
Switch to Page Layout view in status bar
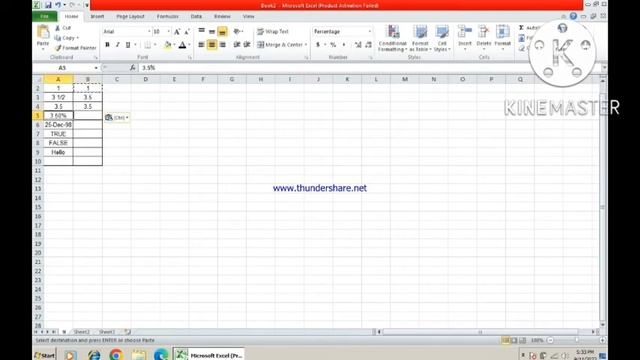tap(514, 340)
